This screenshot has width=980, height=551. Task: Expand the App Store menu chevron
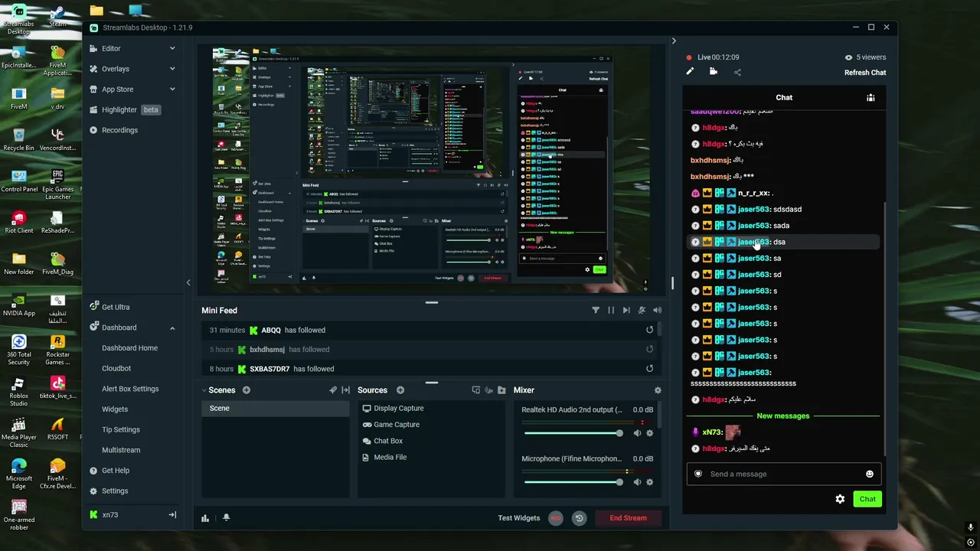tap(172, 90)
